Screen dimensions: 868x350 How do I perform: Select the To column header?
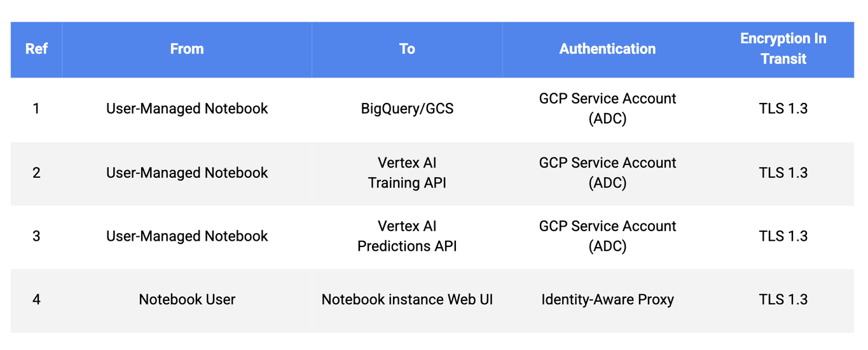(407, 50)
